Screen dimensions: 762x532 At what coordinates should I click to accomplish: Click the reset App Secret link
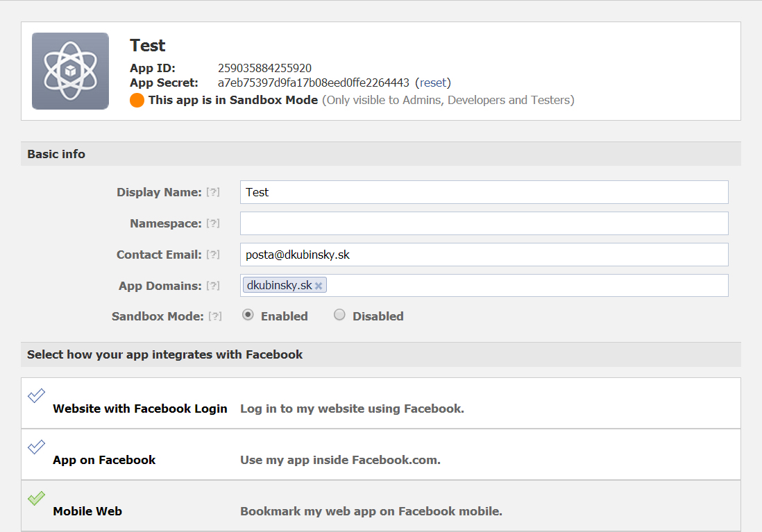pyautogui.click(x=433, y=83)
